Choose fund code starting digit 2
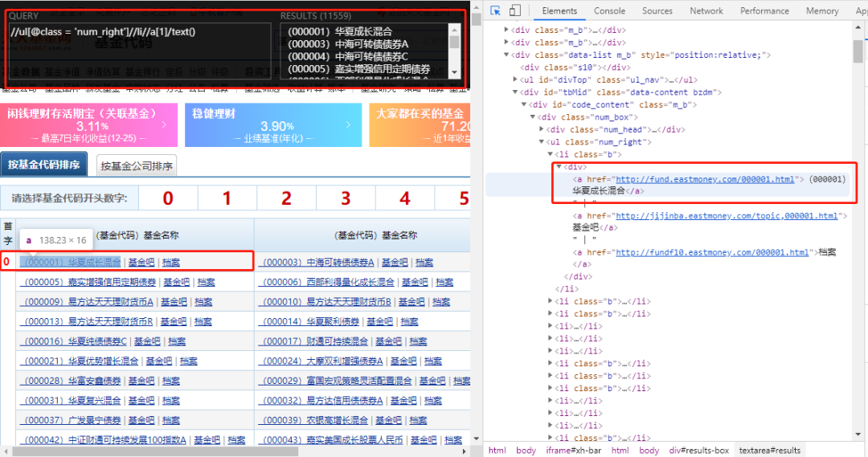The width and height of the screenshot is (868, 457). click(286, 198)
